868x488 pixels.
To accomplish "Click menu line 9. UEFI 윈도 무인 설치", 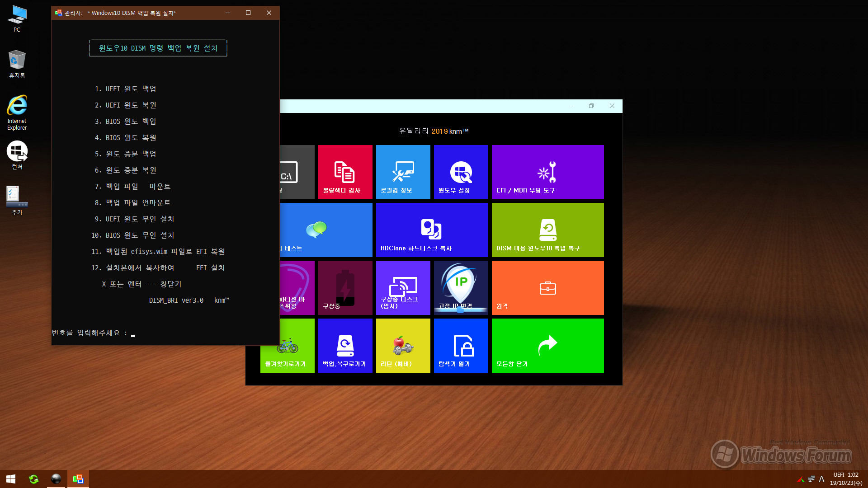I will (134, 219).
